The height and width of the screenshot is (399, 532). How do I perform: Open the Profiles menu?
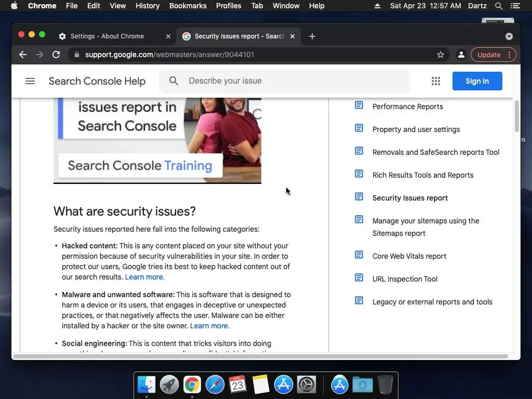point(229,6)
